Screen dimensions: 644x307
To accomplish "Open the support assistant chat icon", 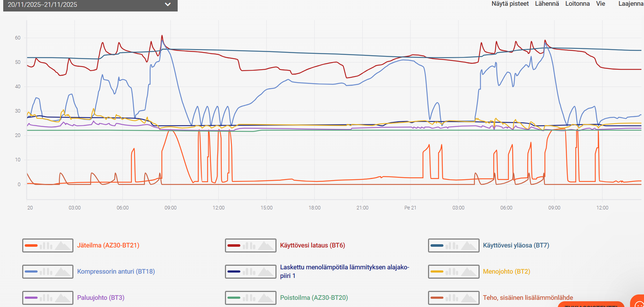I will click(x=638, y=303).
